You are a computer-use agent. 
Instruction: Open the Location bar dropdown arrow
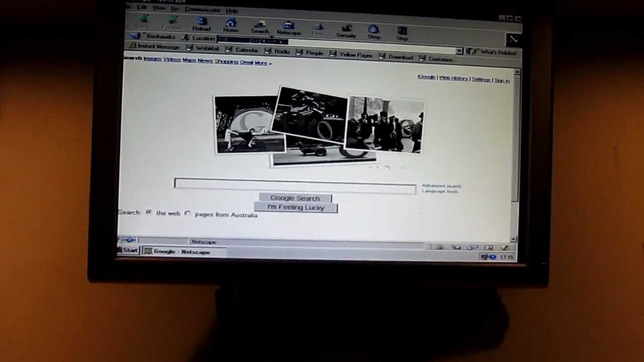pos(459,51)
